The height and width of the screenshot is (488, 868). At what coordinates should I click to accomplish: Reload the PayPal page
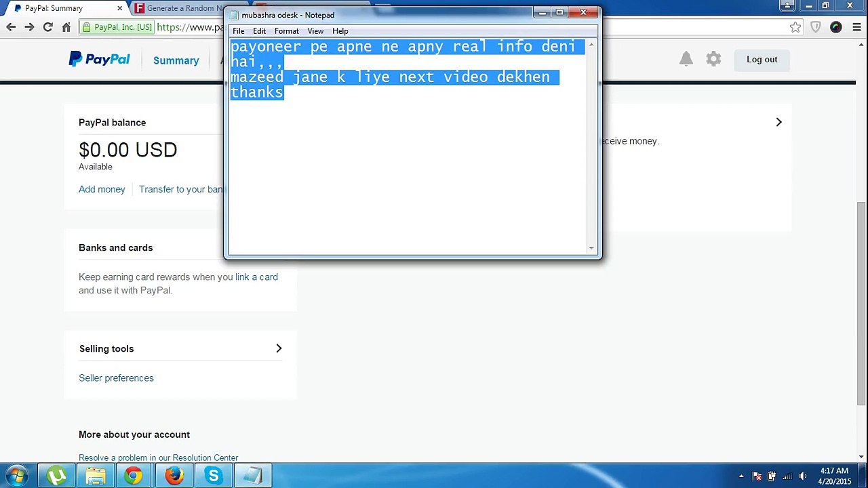(x=47, y=27)
